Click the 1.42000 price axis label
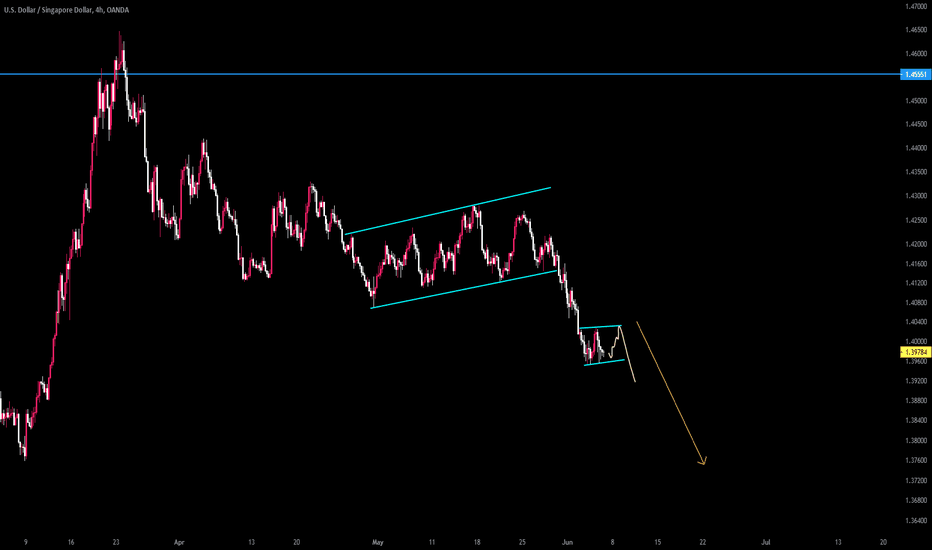Viewport: 932px width, 550px height. tap(916, 244)
